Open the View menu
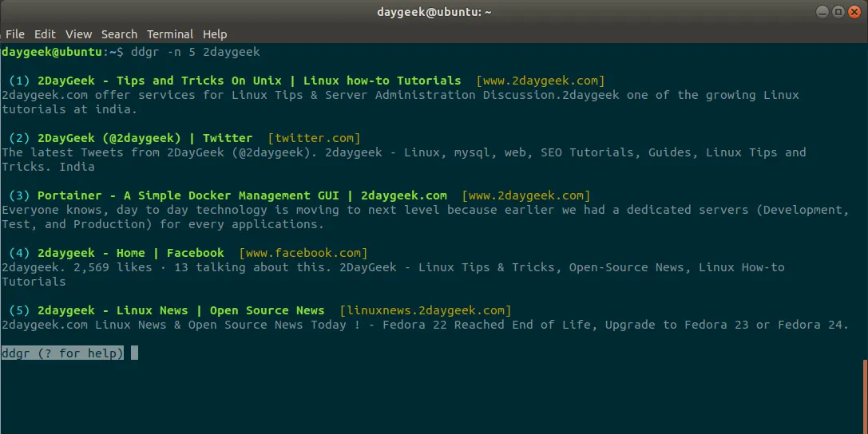This screenshot has height=434, width=868. pyautogui.click(x=79, y=34)
